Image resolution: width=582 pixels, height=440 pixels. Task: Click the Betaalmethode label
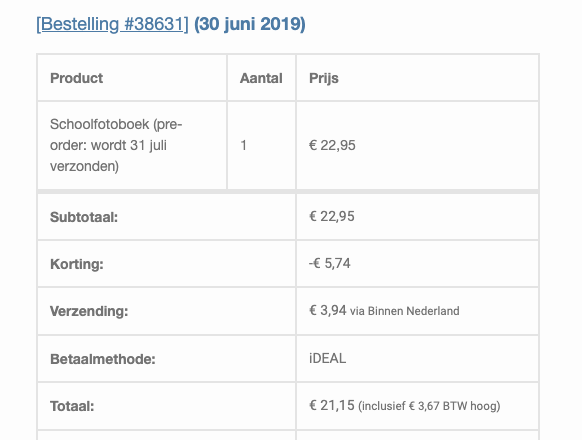tap(103, 359)
